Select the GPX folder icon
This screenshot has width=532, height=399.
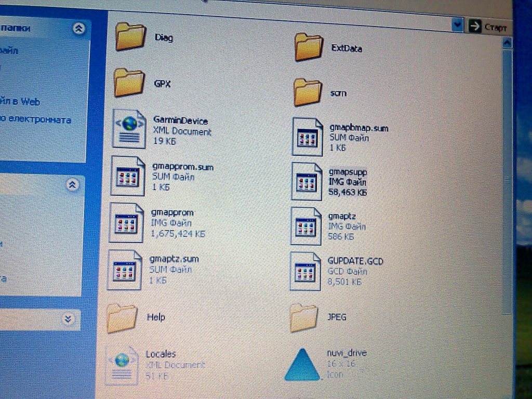129,82
